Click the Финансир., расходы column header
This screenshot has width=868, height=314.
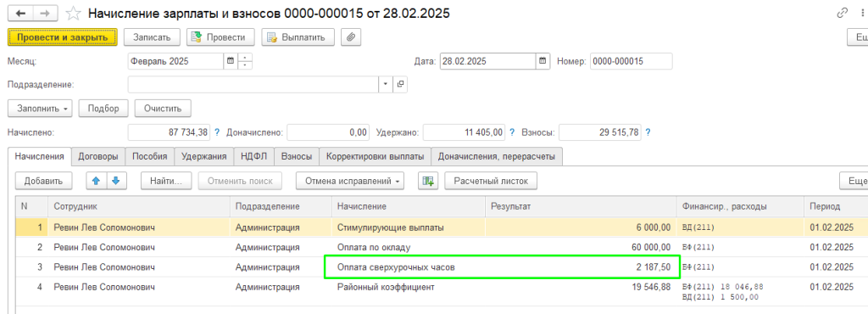(x=739, y=206)
